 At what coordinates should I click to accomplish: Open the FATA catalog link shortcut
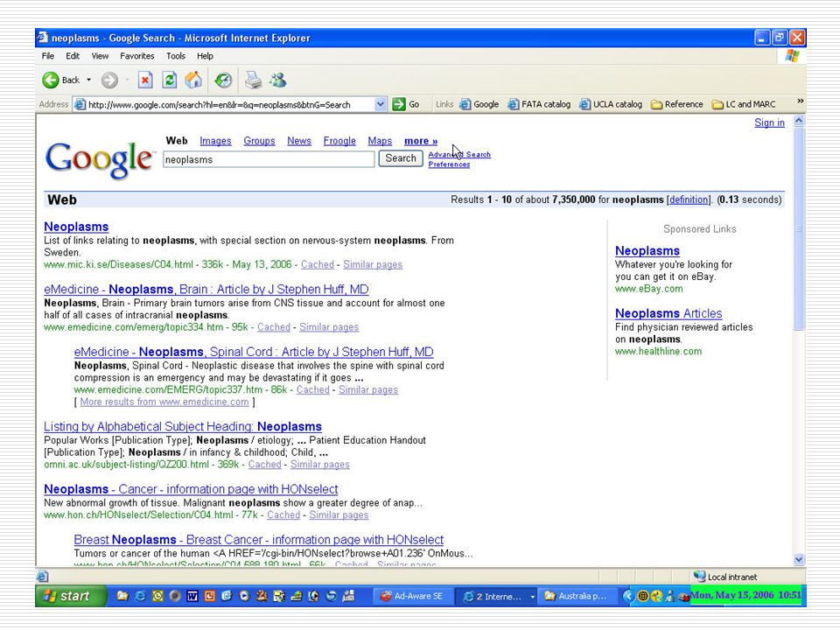pos(540,104)
